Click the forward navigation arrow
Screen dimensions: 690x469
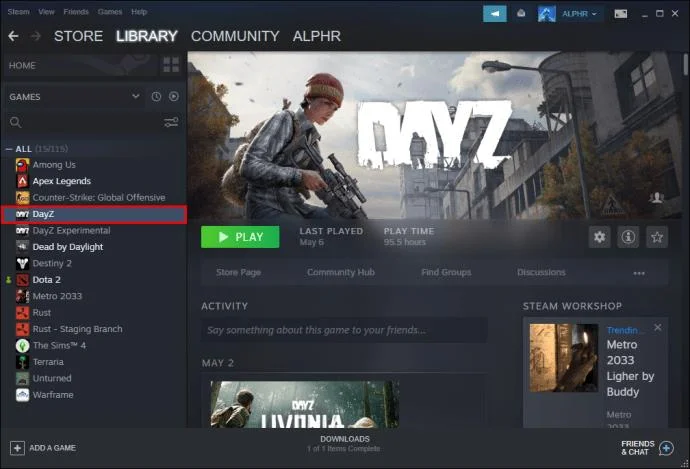coord(36,36)
